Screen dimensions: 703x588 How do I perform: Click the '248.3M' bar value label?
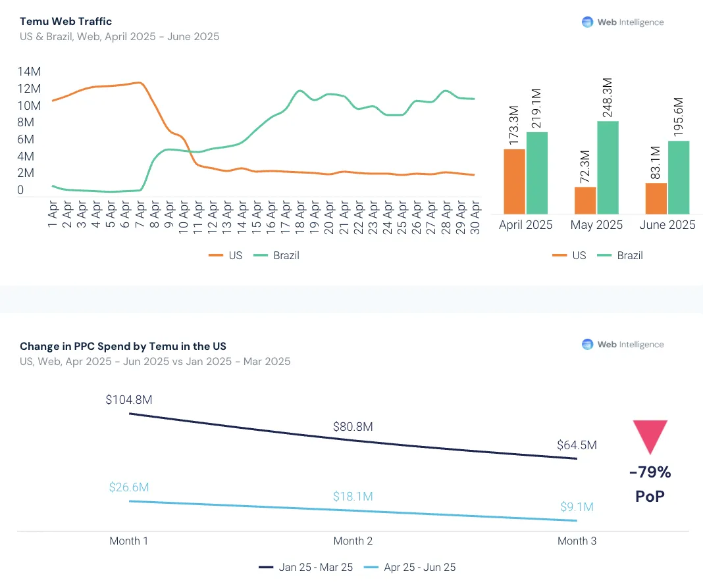tap(608, 97)
